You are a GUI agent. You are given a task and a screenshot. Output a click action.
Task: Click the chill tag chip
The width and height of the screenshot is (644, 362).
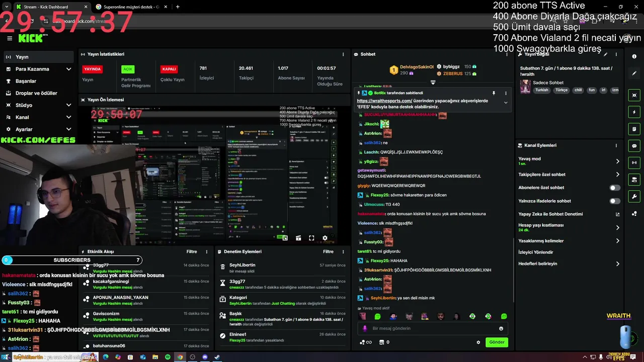pyautogui.click(x=578, y=90)
